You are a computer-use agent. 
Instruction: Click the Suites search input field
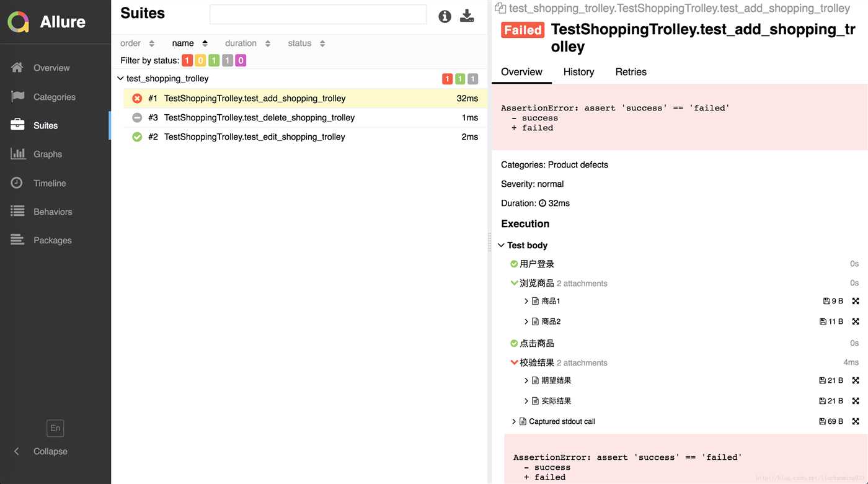pos(318,14)
